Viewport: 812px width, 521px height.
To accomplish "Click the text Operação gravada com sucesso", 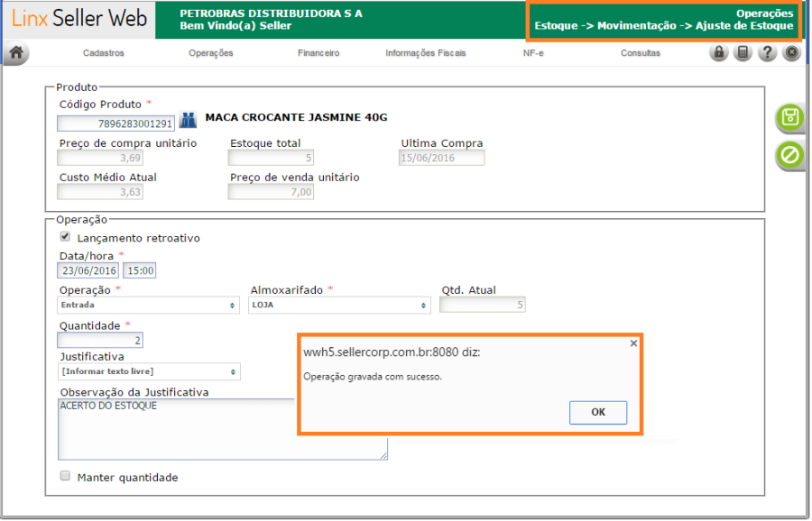I will point(373,377).
